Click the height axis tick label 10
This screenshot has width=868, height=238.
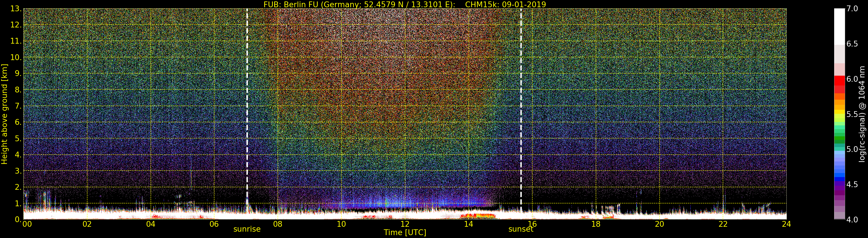tap(16, 57)
